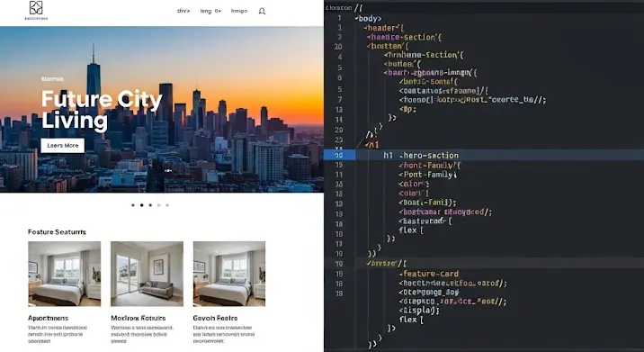The image size is (644, 352).
Task: Open the search magnifier icon in navigation
Action: coord(262,11)
